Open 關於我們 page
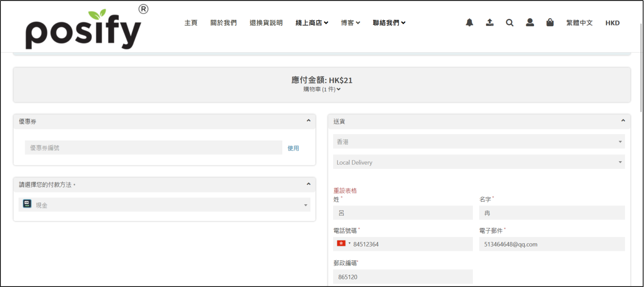 [223, 23]
